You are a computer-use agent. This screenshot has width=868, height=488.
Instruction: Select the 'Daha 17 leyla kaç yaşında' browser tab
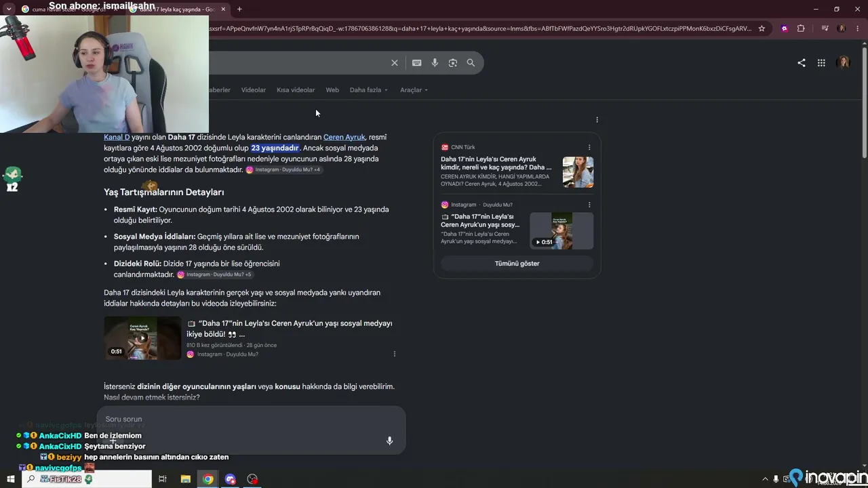(176, 9)
